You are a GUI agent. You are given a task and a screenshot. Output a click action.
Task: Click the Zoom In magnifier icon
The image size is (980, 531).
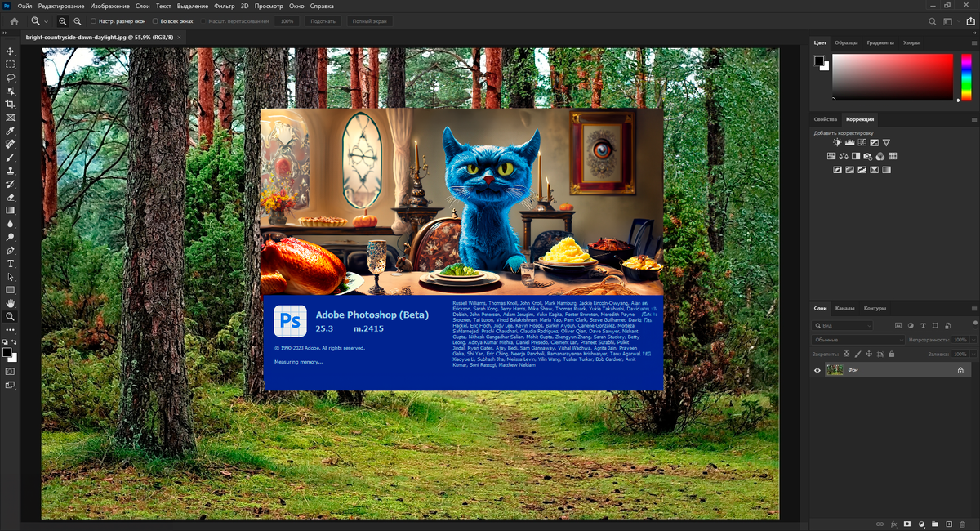[63, 21]
